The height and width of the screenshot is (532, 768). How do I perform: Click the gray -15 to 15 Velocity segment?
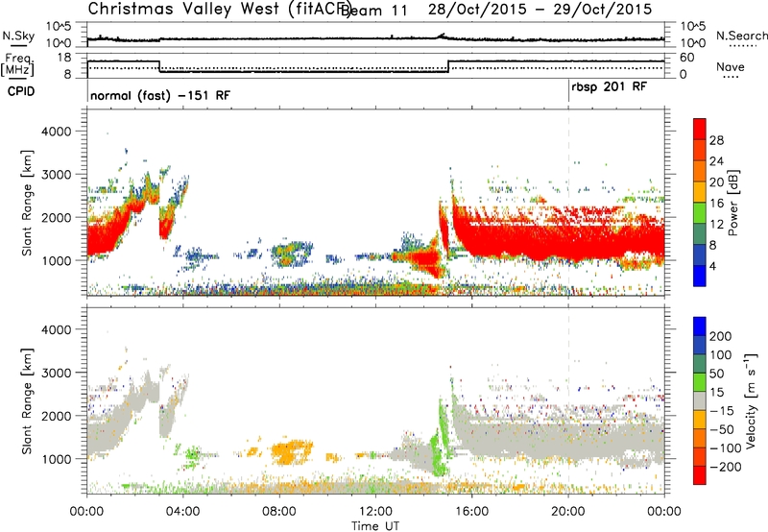coord(700,400)
